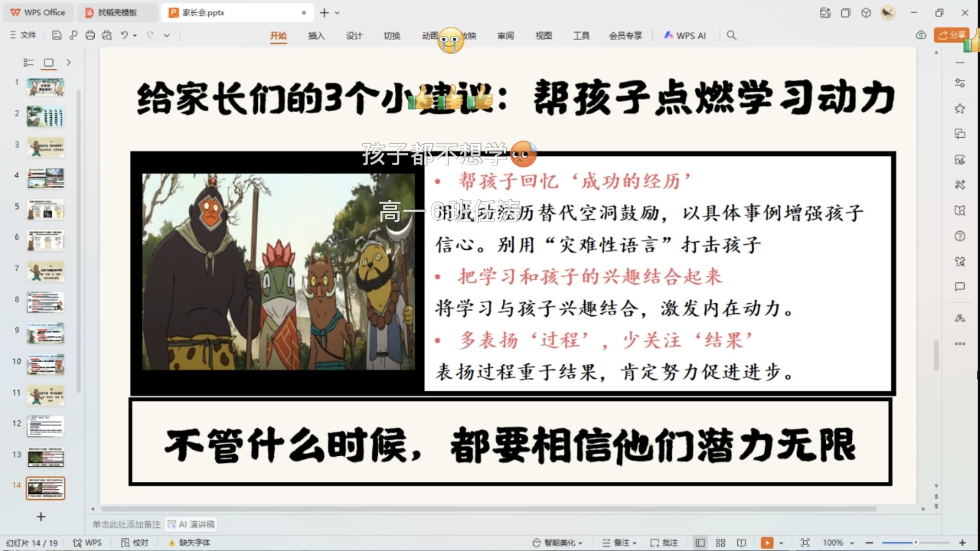Switch to reading view icon

(741, 543)
